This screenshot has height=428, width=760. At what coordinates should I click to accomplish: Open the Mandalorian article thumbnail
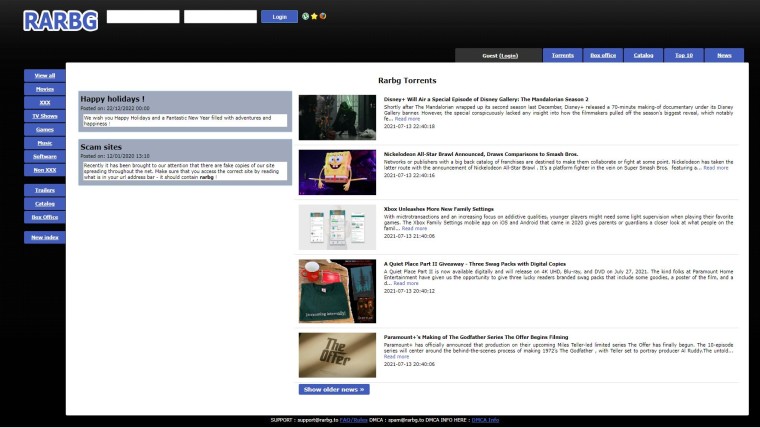[x=337, y=117]
